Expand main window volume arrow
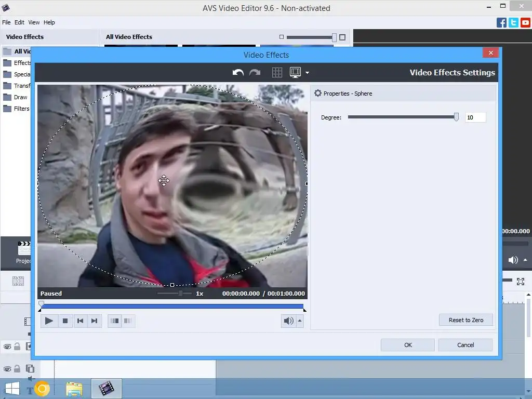The width and height of the screenshot is (532, 399). 525,260
